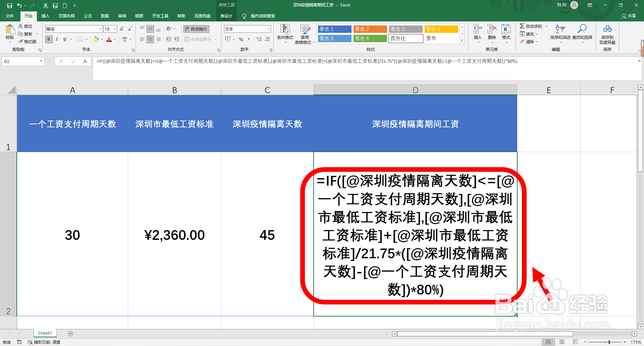Image resolution: width=644 pixels, height=346 pixels.
Task: Click the Save icon in quick access toolbar
Action: pos(10,5)
